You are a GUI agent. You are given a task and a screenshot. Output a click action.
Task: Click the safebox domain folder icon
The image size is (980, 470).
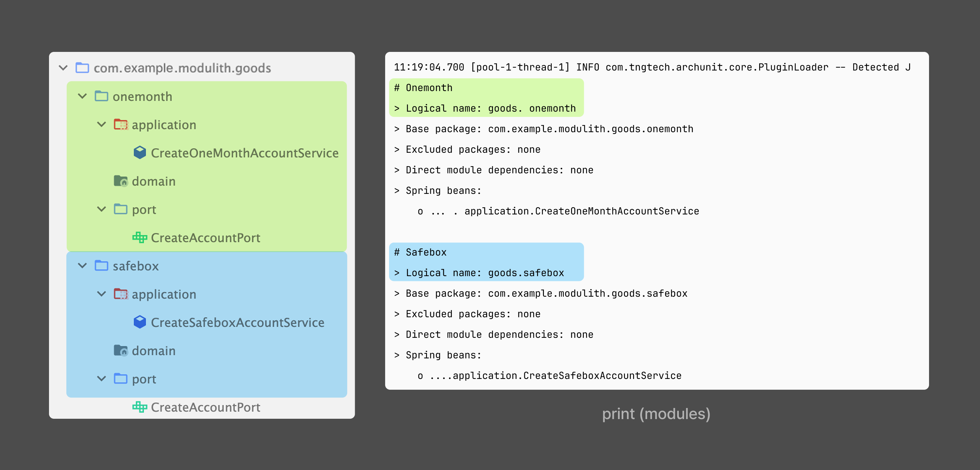click(121, 350)
